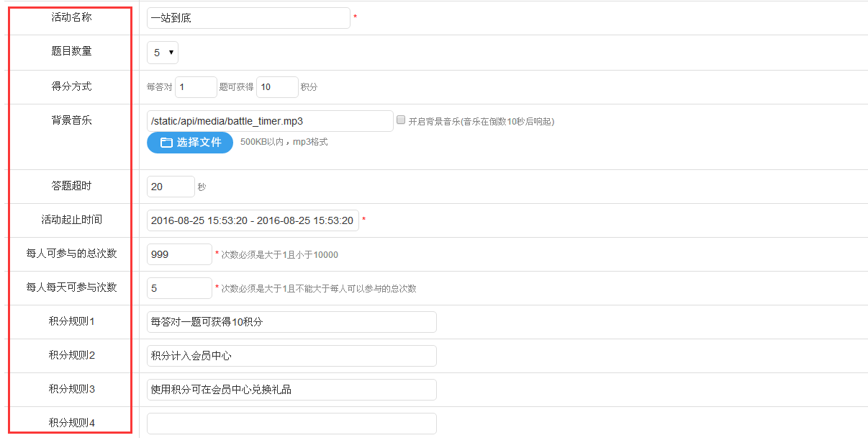
Task: Click the 积分规则3 text field
Action: click(x=291, y=390)
